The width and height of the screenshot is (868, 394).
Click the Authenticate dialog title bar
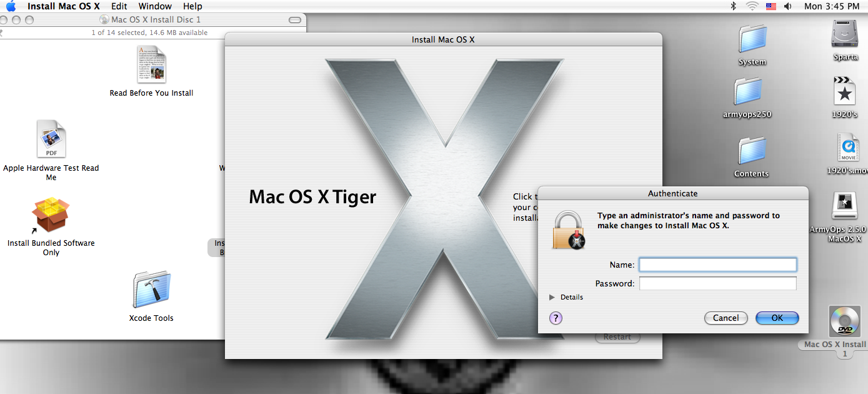(x=673, y=193)
